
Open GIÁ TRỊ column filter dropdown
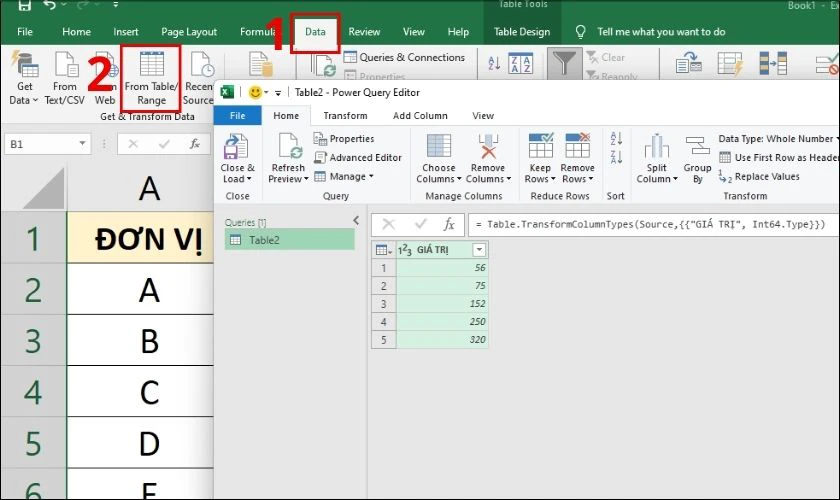479,250
